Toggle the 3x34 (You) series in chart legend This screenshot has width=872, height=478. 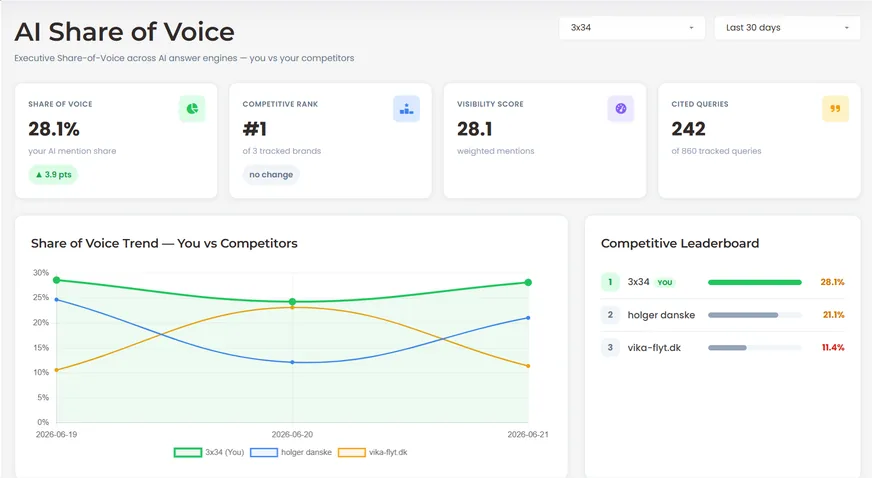[209, 452]
